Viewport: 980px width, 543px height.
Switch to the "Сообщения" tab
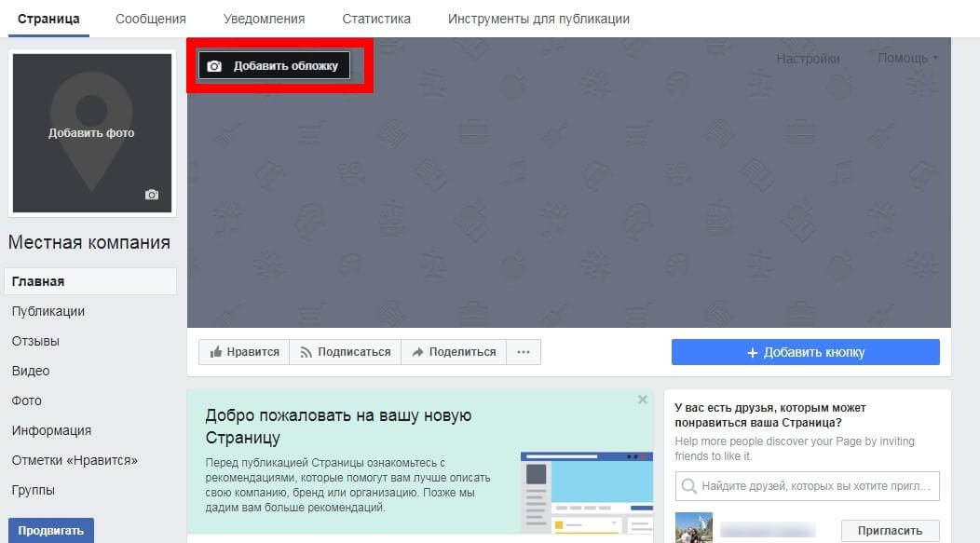pos(150,17)
